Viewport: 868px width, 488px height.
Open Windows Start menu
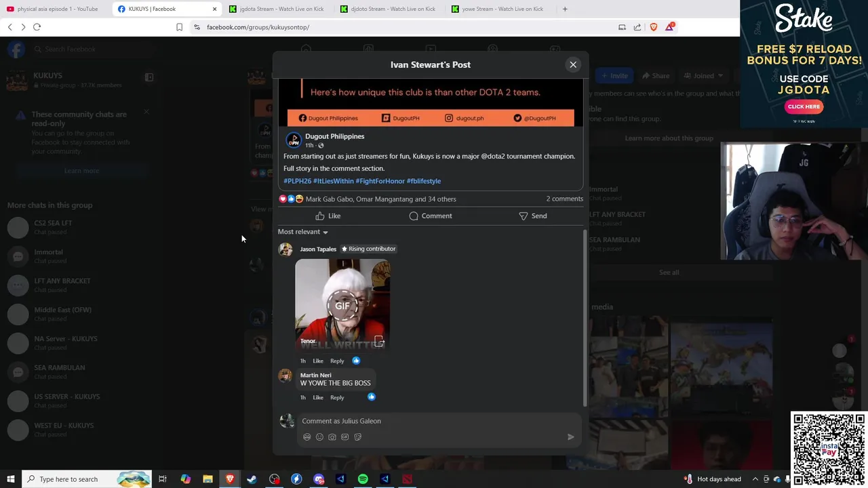tap(10, 479)
